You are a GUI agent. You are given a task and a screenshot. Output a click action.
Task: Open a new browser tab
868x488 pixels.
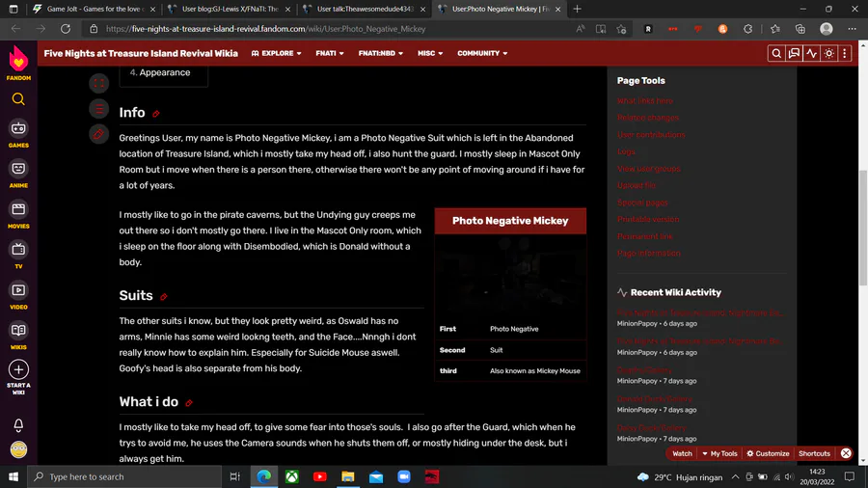click(x=578, y=9)
